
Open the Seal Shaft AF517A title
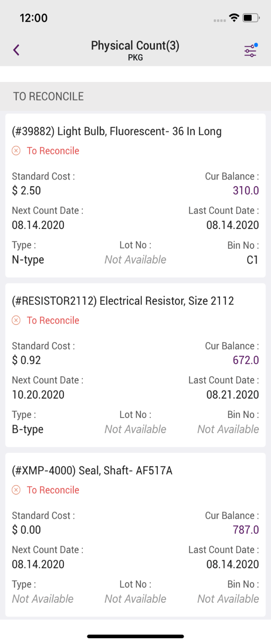coord(92,470)
